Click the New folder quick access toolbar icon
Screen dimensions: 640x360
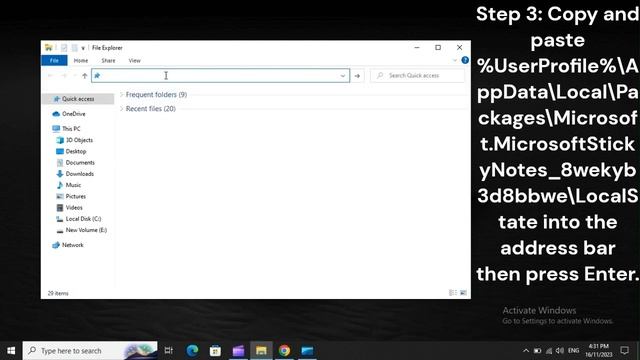[x=74, y=48]
